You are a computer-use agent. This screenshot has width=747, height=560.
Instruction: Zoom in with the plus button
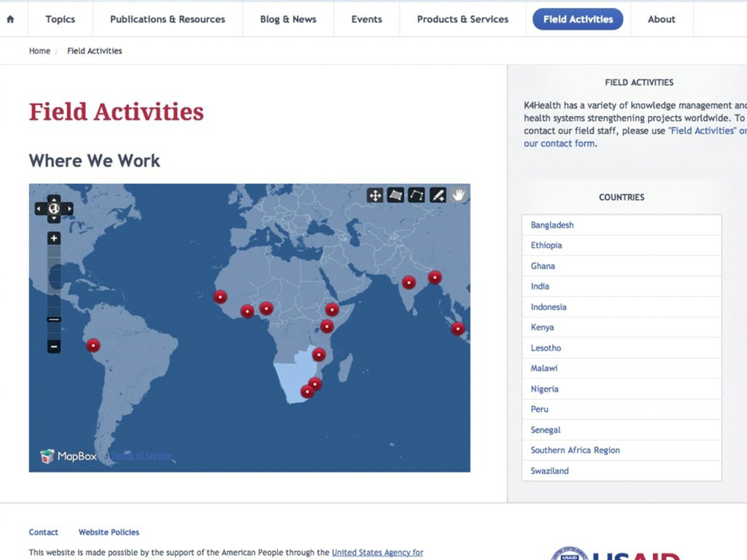[54, 238]
